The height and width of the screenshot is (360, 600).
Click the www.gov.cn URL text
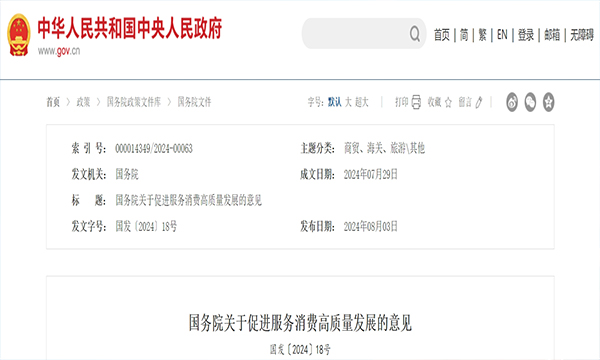[x=59, y=51]
